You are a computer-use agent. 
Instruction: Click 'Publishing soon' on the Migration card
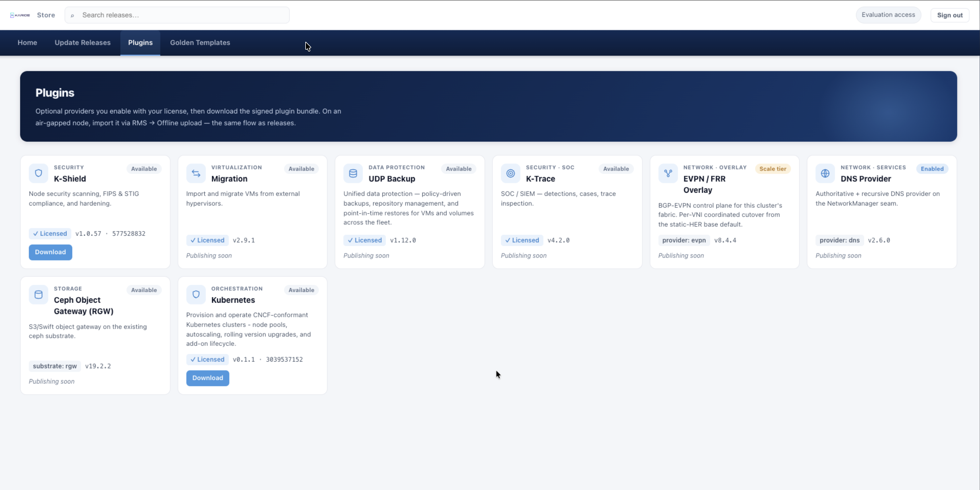coord(209,256)
